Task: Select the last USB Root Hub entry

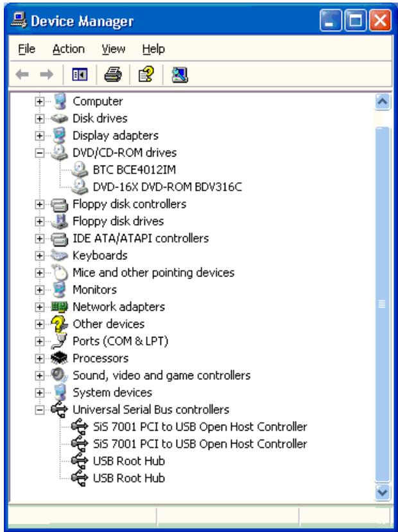Action: [x=129, y=478]
